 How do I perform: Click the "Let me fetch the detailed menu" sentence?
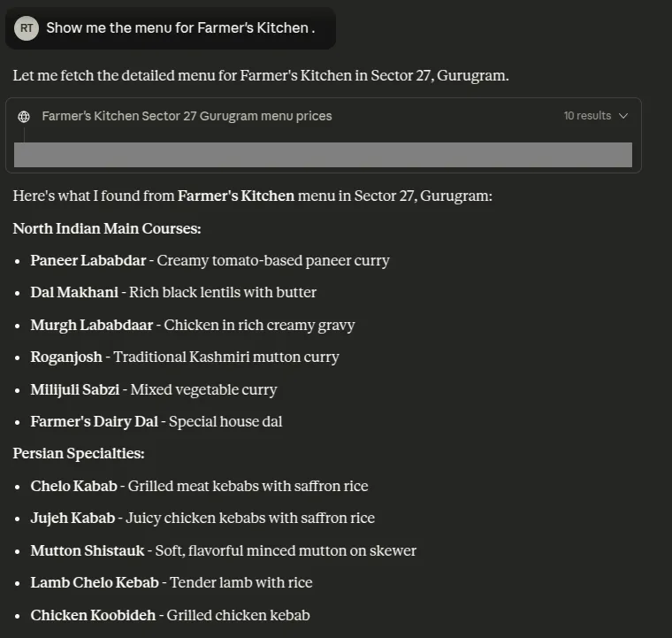(x=261, y=75)
